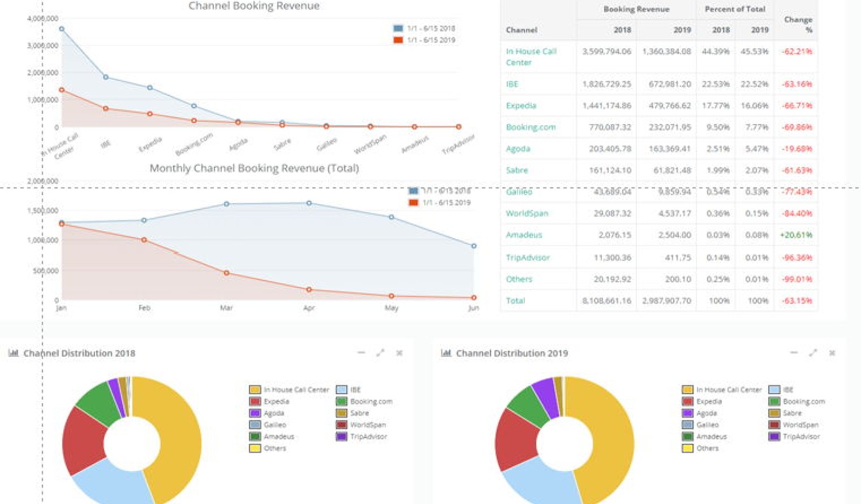Open In House Call Center channel link
This screenshot has width=861, height=504.
point(531,56)
